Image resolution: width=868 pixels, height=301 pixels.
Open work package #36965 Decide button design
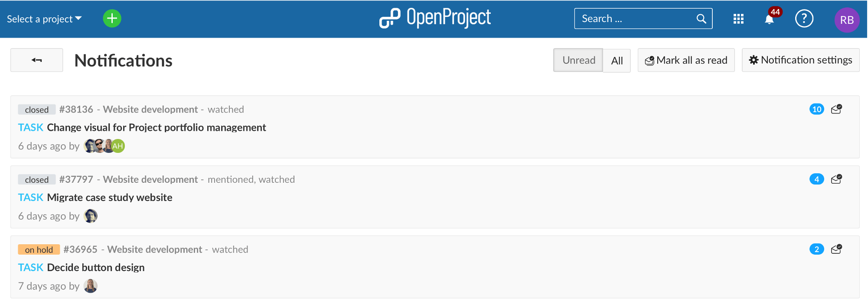click(x=95, y=267)
